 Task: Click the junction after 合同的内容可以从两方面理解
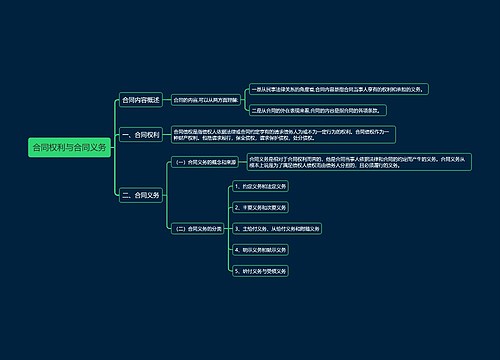coord(244,100)
